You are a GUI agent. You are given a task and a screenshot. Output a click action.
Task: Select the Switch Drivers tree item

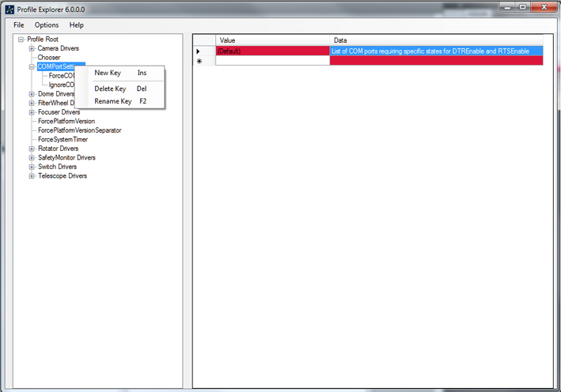coord(57,167)
